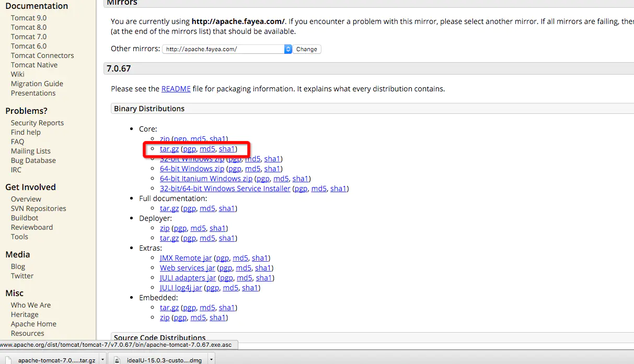634x364 pixels.
Task: Open the Heritage sidebar link
Action: pos(25,314)
